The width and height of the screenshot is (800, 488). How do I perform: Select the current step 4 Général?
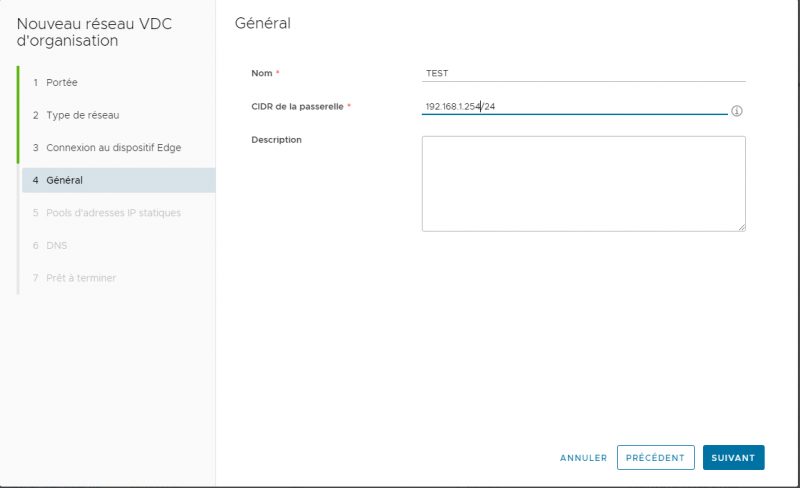click(64, 180)
